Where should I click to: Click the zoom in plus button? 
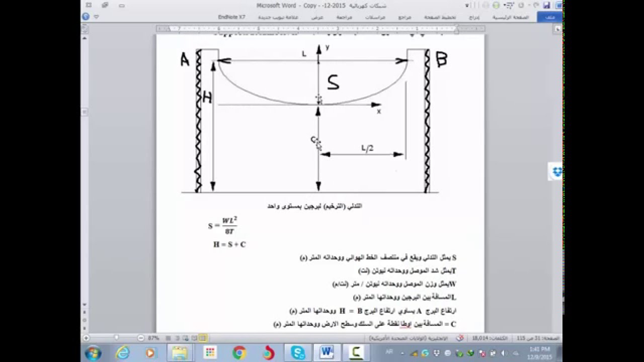point(86,338)
